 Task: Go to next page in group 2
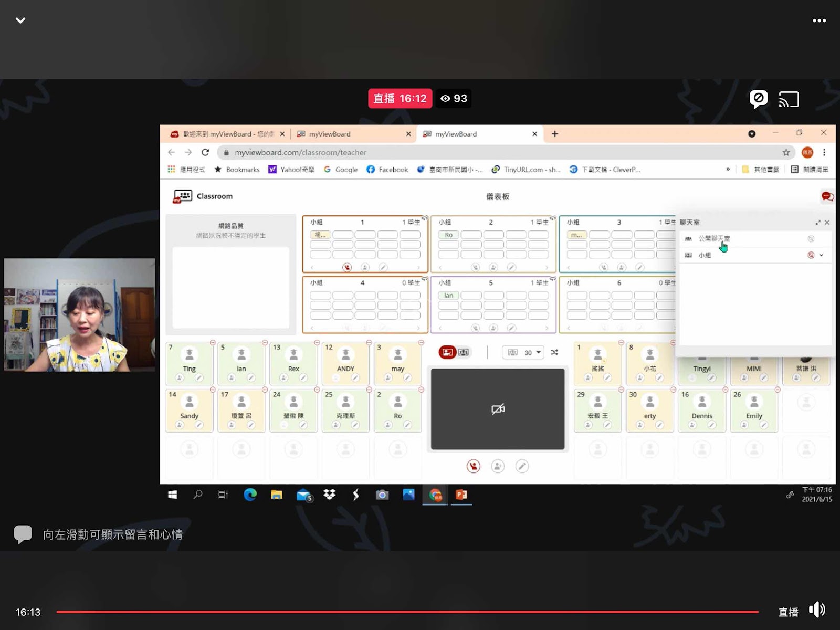[x=547, y=267]
